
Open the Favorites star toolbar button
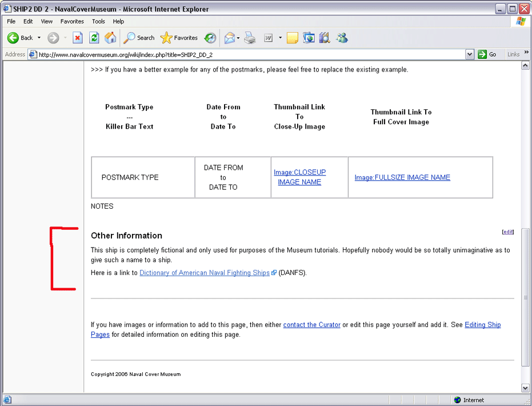coord(179,38)
